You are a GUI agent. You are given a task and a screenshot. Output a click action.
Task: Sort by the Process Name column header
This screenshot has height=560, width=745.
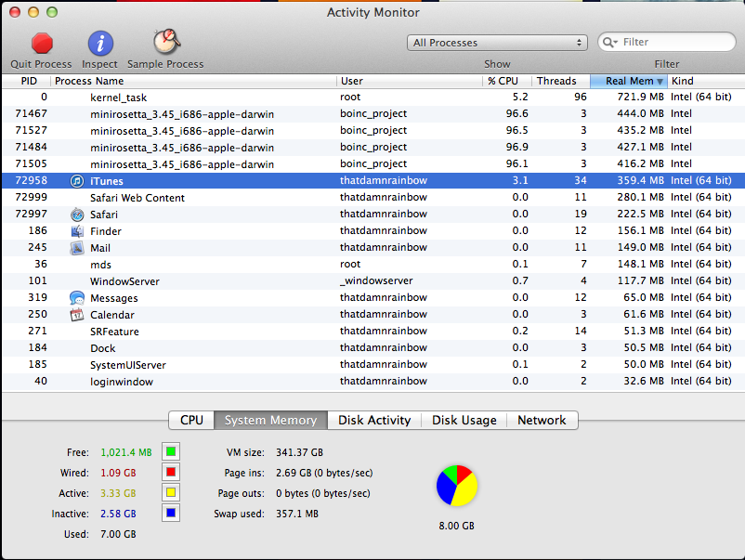[193, 81]
